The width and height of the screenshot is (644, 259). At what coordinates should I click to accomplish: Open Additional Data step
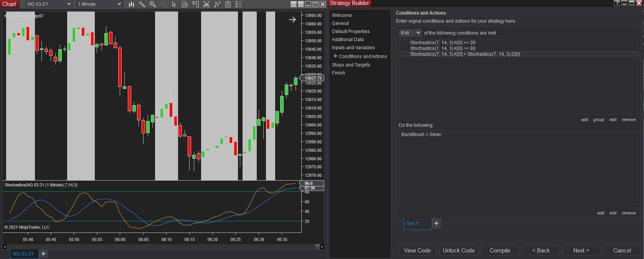[348, 40]
